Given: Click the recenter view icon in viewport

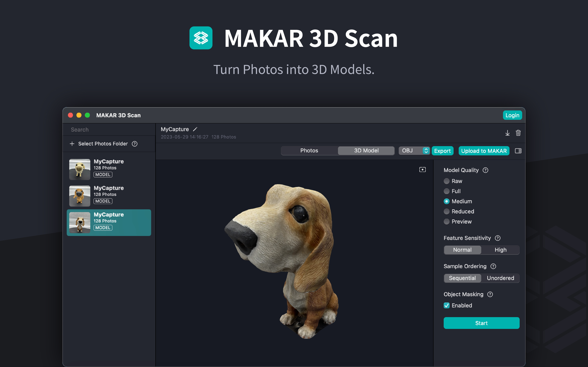Looking at the screenshot, I should pos(423,169).
